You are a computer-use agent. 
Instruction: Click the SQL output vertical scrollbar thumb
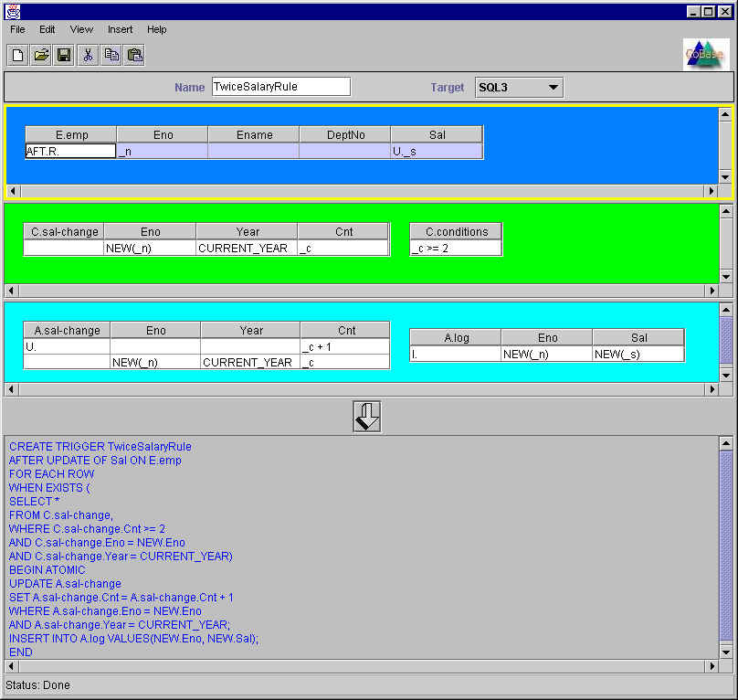point(726,545)
